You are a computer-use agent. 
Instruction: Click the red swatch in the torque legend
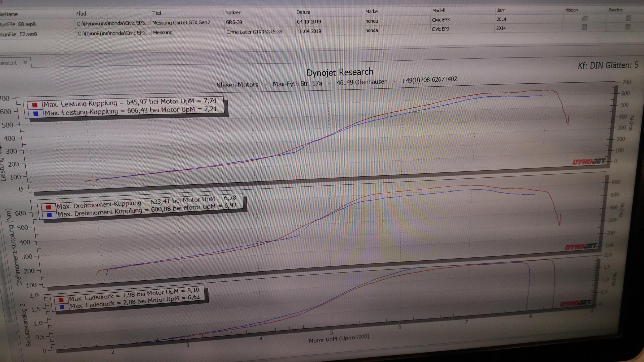coord(49,207)
